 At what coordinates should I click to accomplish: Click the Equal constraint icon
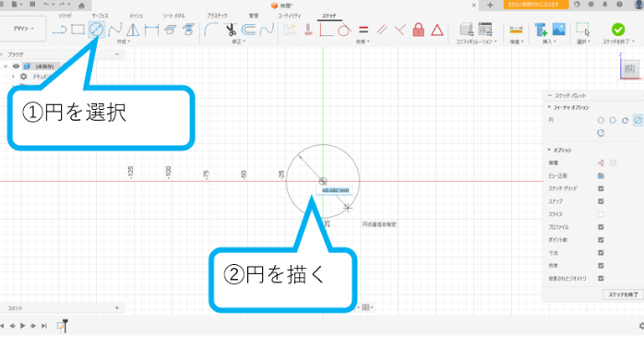click(x=364, y=30)
